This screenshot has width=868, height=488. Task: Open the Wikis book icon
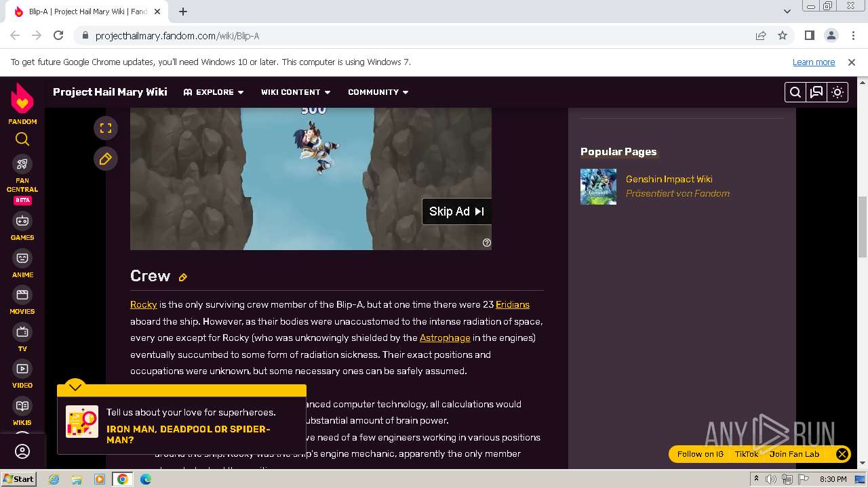[22, 406]
